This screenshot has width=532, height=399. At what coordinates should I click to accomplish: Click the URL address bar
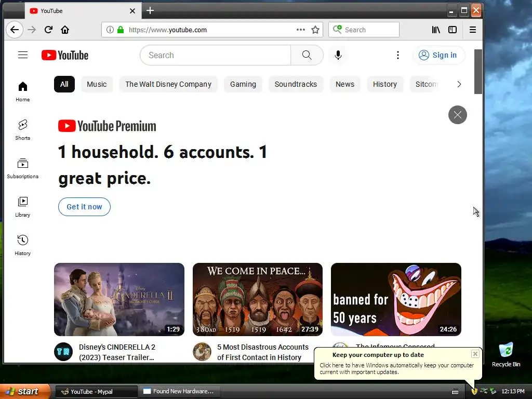(x=212, y=30)
